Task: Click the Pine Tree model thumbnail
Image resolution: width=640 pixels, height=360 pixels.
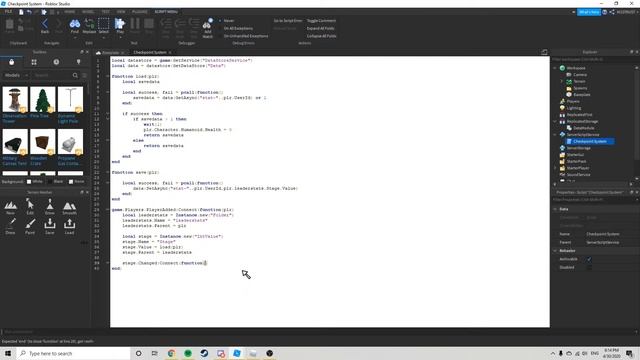Action: point(42,99)
